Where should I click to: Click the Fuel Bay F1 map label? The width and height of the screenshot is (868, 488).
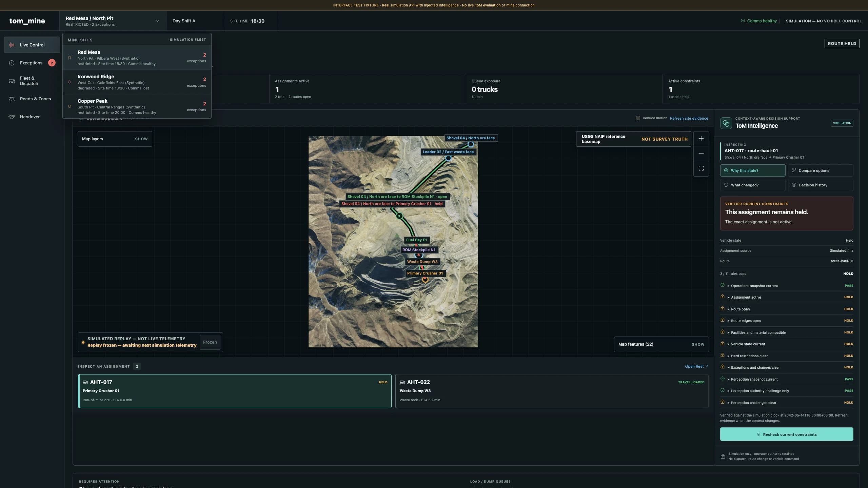click(416, 240)
